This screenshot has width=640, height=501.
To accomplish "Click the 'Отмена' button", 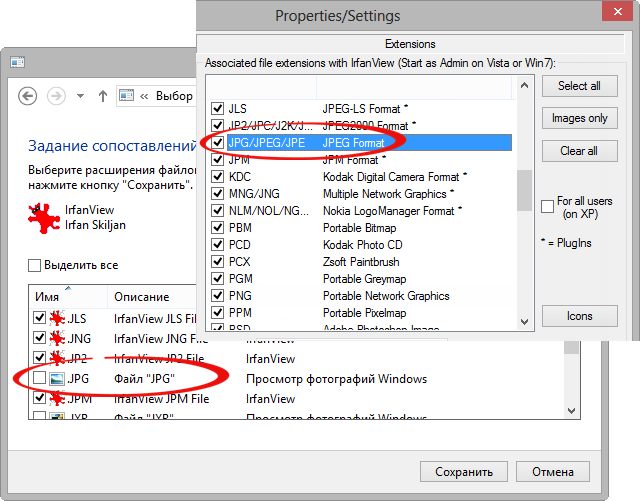I will pos(553,472).
